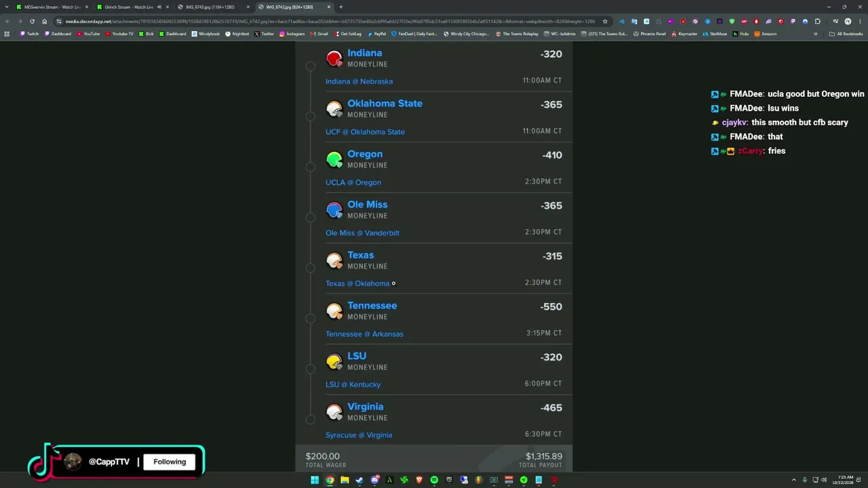This screenshot has height=488, width=868.
Task: Open the Phoenix Panel bookmark
Action: [x=649, y=34]
